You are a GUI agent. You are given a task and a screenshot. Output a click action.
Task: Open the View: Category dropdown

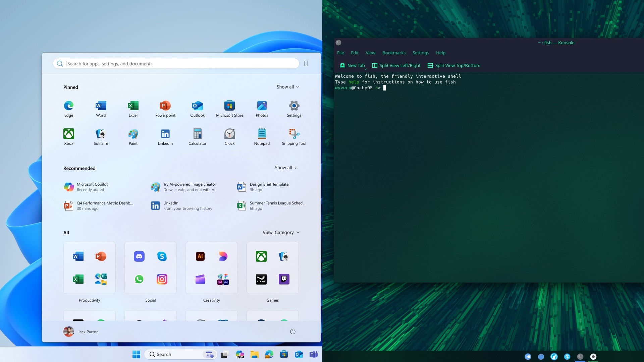tap(281, 232)
